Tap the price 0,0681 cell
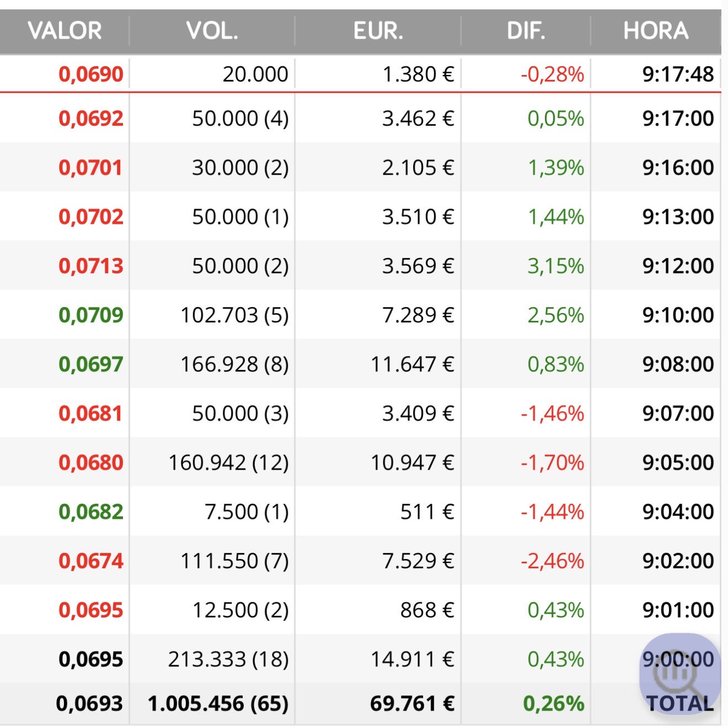The image size is (728, 726). pos(91,413)
